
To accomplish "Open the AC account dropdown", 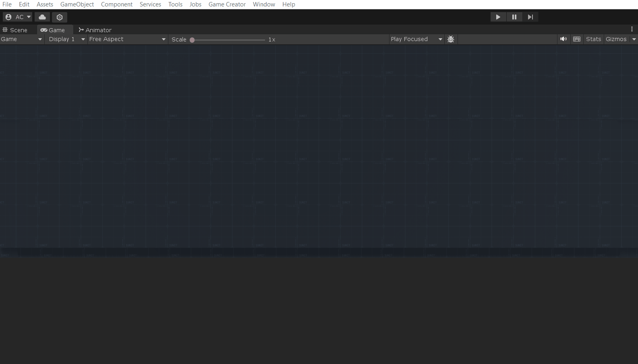I will click(x=18, y=17).
